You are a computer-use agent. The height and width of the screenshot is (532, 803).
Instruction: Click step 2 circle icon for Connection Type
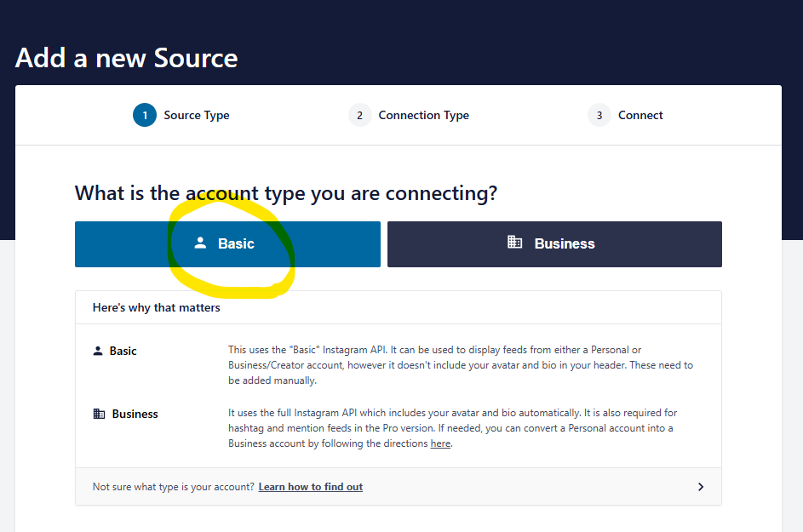(x=359, y=115)
